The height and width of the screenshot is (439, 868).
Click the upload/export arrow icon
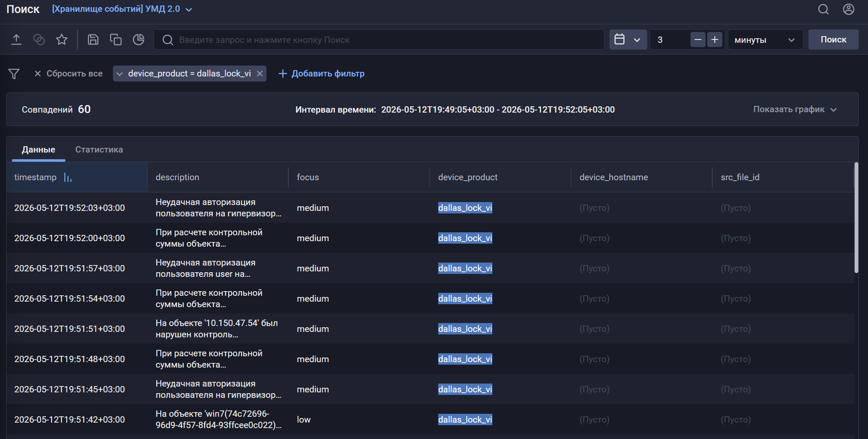16,39
